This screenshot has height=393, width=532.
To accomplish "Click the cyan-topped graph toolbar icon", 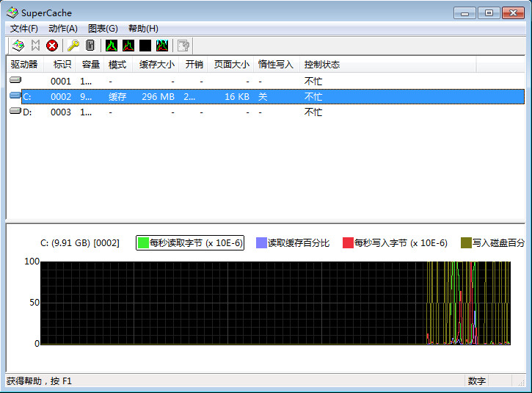I will tap(162, 45).
